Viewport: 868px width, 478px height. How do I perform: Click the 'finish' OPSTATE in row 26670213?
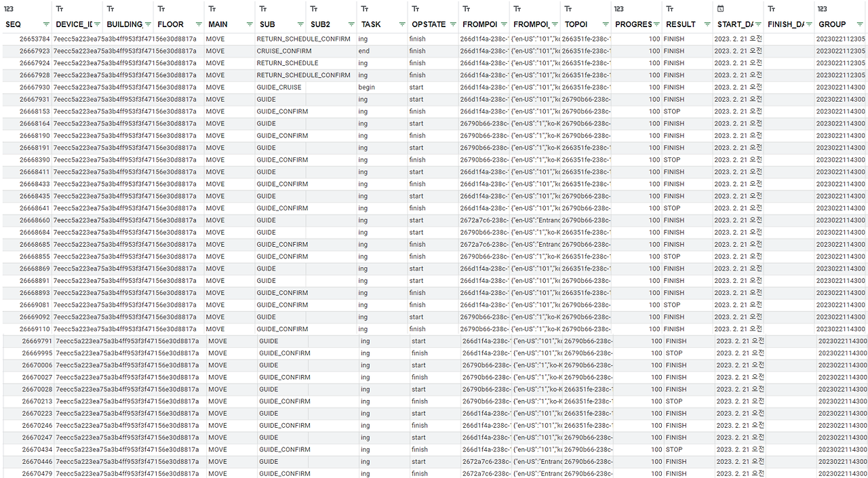pyautogui.click(x=420, y=401)
